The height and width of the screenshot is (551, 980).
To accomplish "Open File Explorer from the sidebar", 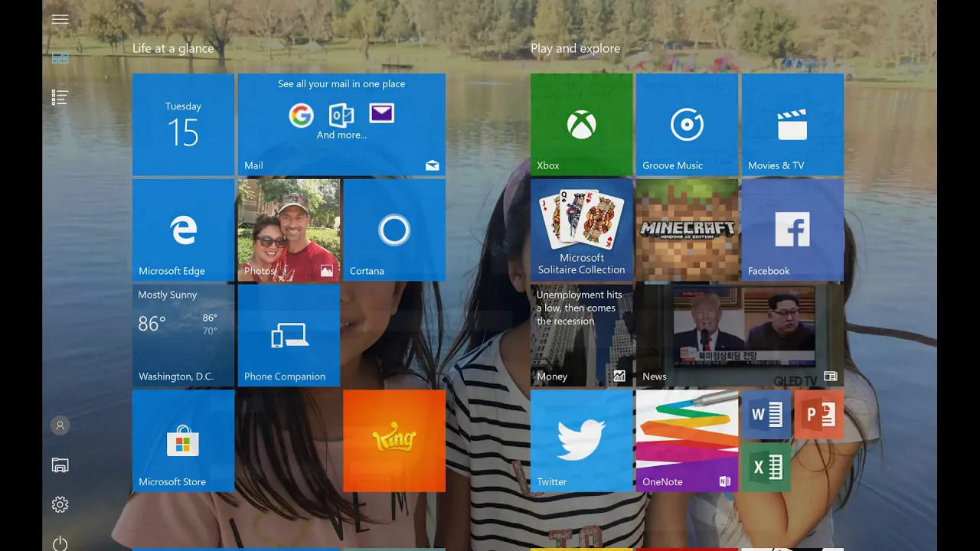I will 60,465.
